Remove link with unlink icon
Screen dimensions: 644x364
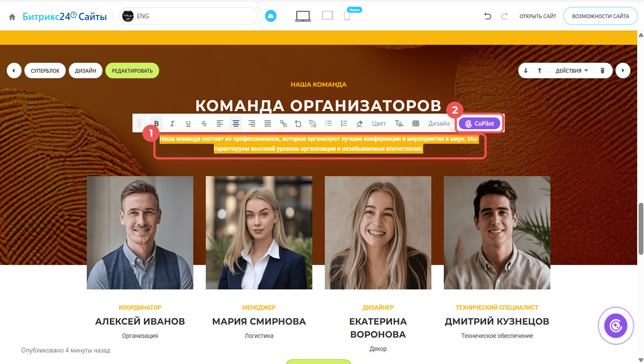point(313,123)
